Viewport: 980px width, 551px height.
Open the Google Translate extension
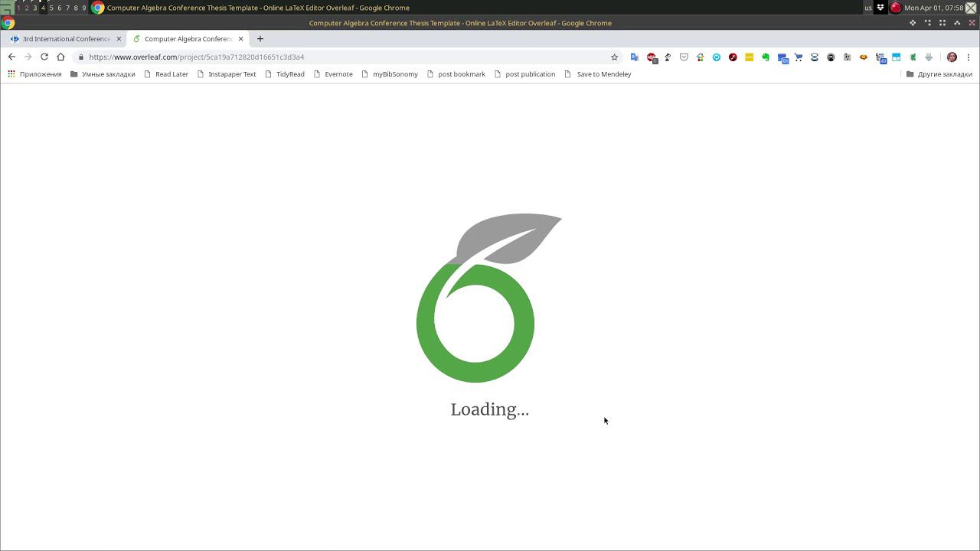tap(634, 57)
